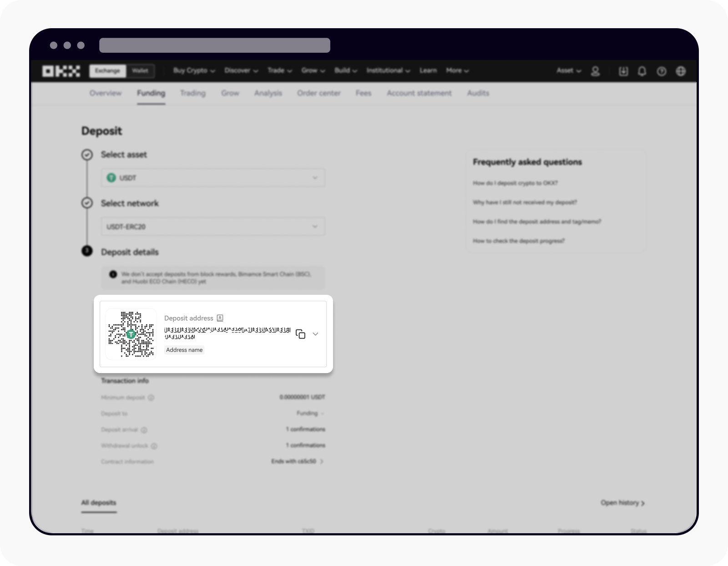Open the Grow menu in top navigation
The width and height of the screenshot is (728, 566).
[x=313, y=71]
